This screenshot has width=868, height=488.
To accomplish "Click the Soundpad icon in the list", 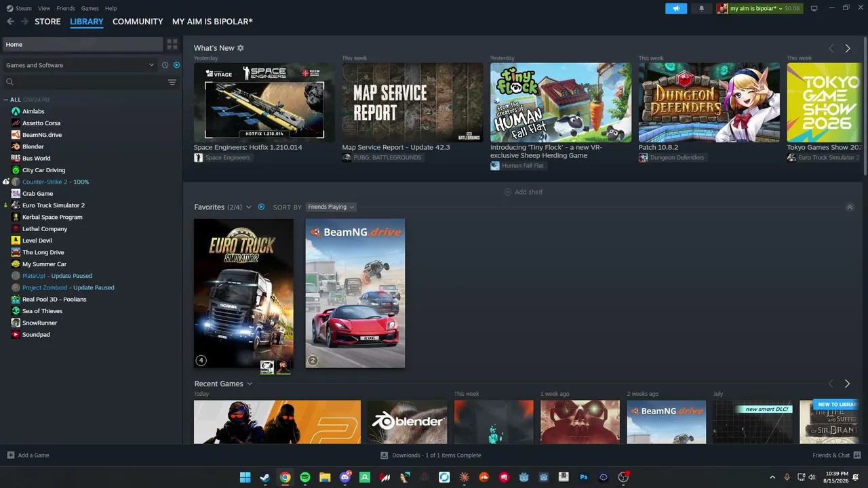I will pyautogui.click(x=16, y=334).
